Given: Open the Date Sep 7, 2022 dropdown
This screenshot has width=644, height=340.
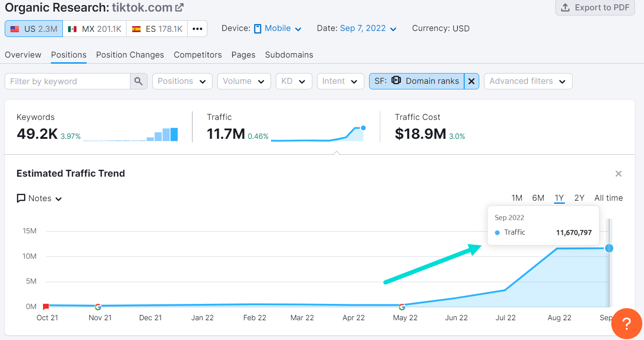Looking at the screenshot, I should (x=368, y=29).
